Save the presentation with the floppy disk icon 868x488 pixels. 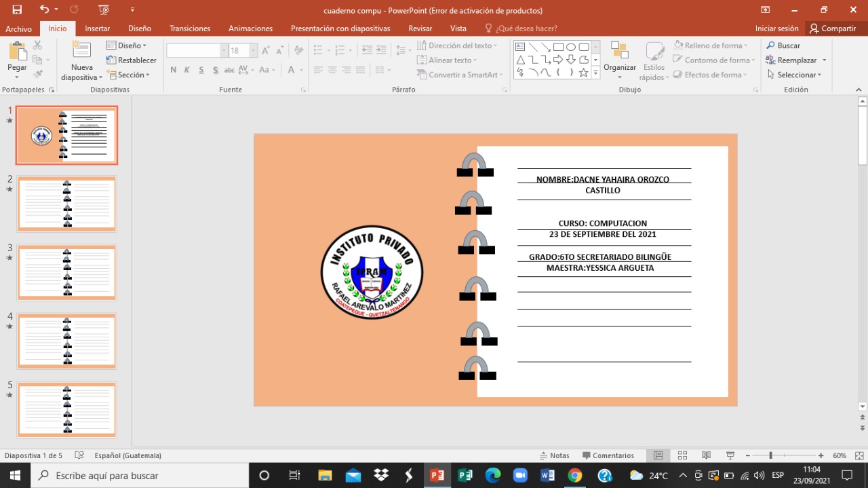pyautogui.click(x=17, y=10)
